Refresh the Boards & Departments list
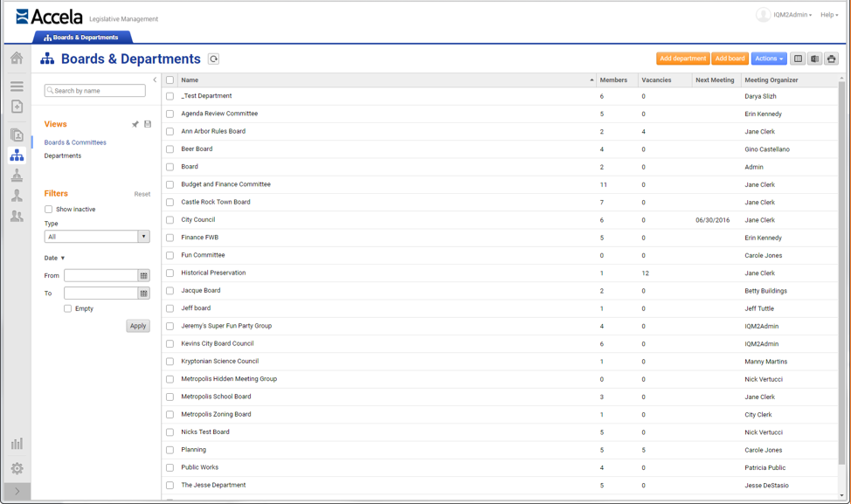 pyautogui.click(x=214, y=59)
